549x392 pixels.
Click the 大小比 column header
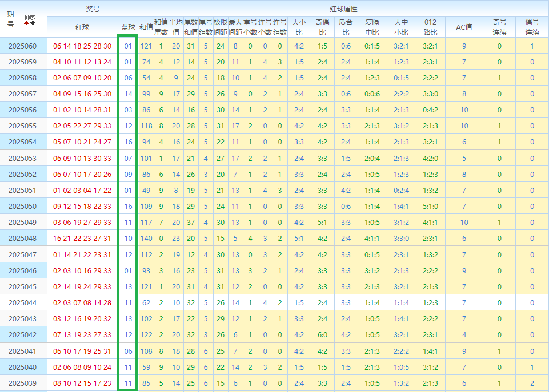(299, 27)
